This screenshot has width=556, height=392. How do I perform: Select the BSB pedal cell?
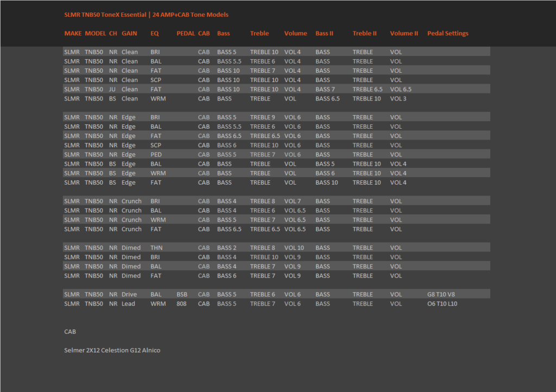click(182, 294)
